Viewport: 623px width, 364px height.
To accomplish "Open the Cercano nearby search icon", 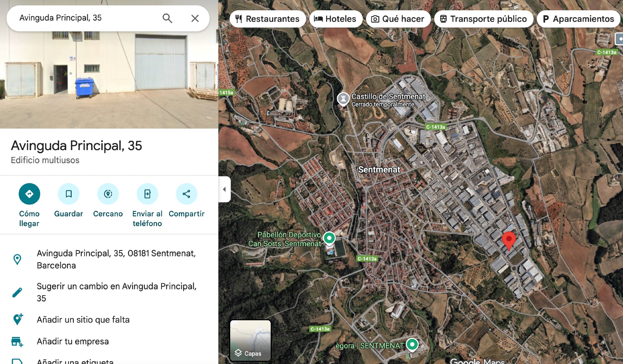I will click(108, 194).
